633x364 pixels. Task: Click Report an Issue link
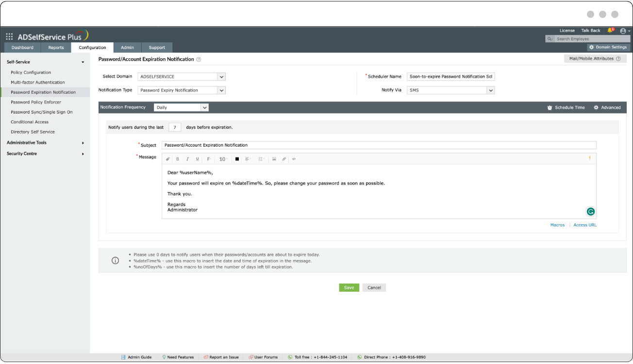pos(221,357)
